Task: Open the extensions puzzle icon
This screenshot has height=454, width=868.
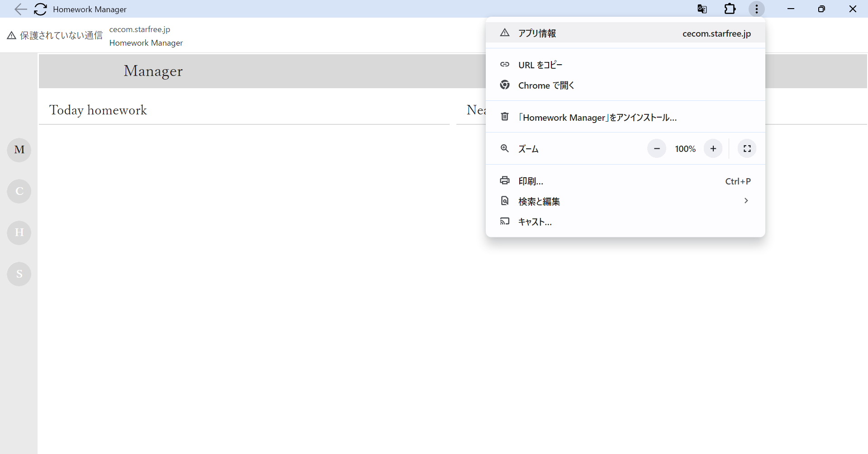Action: [x=730, y=9]
